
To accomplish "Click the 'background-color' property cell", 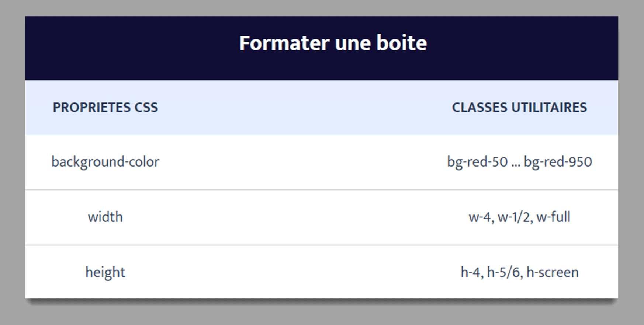I will pyautogui.click(x=105, y=162).
